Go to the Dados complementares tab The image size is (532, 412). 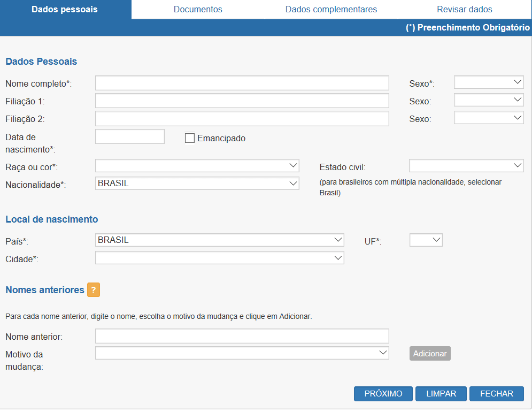(x=331, y=10)
